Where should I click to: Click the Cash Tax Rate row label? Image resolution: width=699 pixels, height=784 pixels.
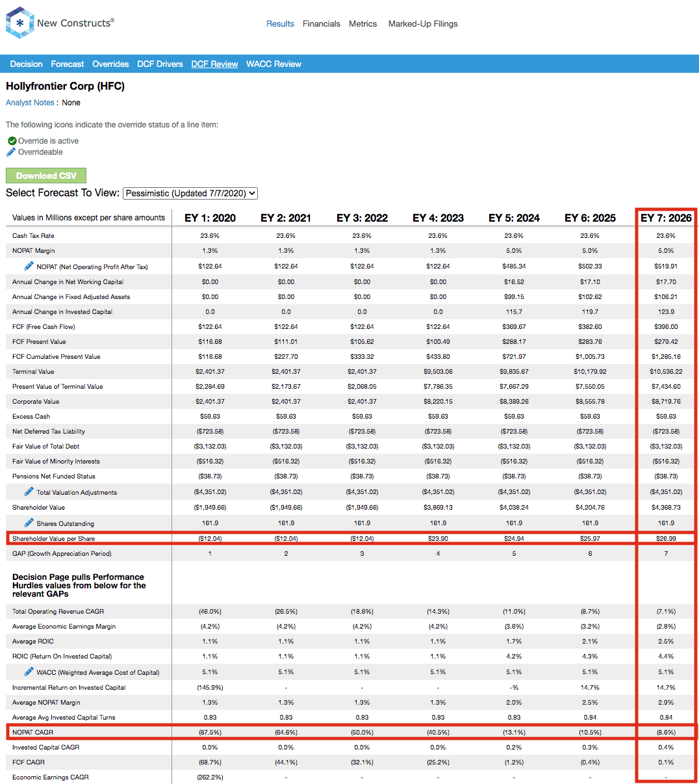coord(33,236)
